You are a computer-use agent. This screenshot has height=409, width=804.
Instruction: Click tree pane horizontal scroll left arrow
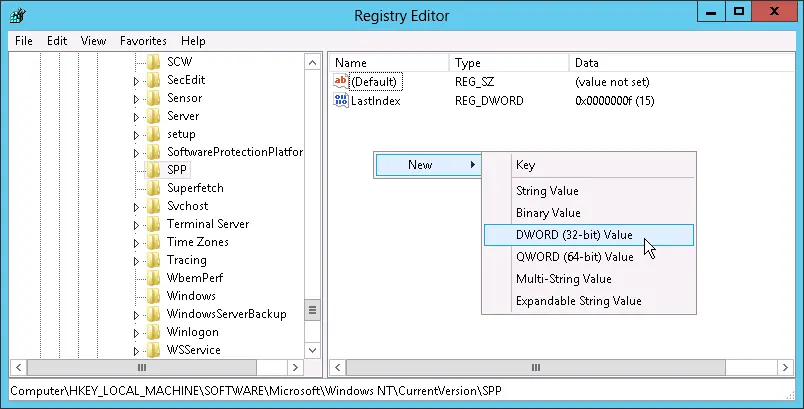coord(18,367)
